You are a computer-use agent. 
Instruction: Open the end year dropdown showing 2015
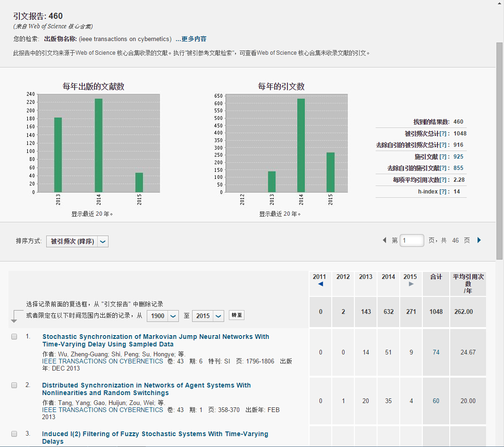tap(208, 316)
